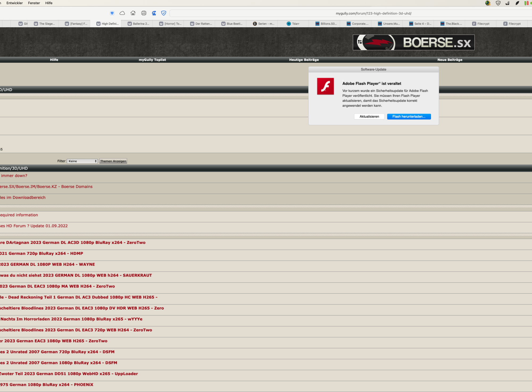
Task: Open the Fenster menu
Action: pyautogui.click(x=34, y=3)
